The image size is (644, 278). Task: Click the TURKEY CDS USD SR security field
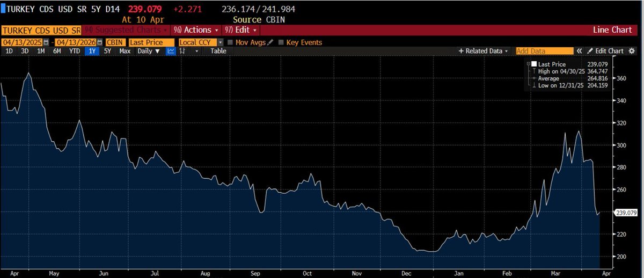tap(40, 31)
